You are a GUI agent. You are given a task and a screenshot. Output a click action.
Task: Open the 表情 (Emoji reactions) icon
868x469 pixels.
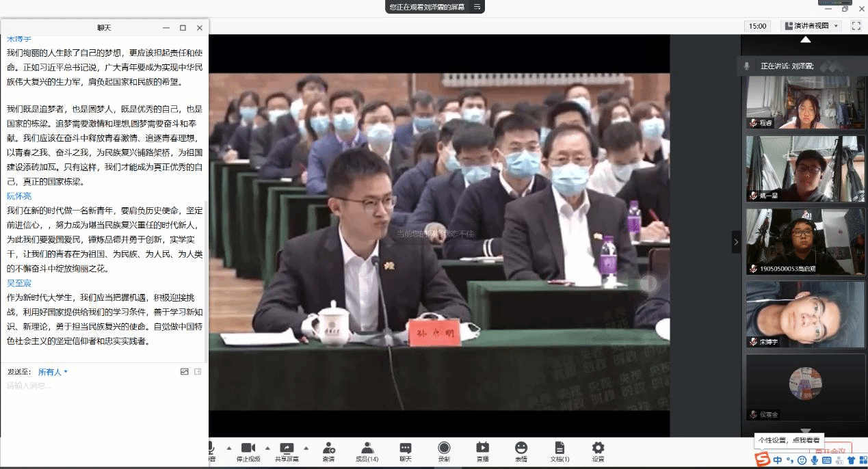pyautogui.click(x=521, y=451)
